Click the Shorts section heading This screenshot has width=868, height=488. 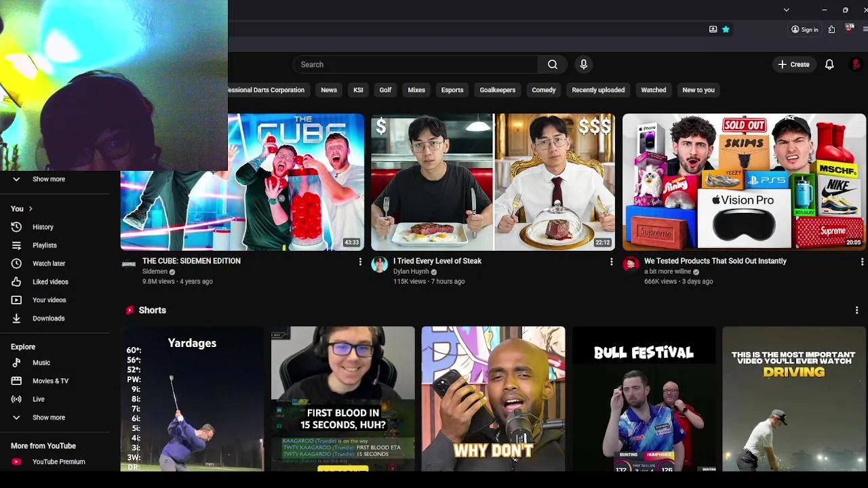pyautogui.click(x=152, y=310)
